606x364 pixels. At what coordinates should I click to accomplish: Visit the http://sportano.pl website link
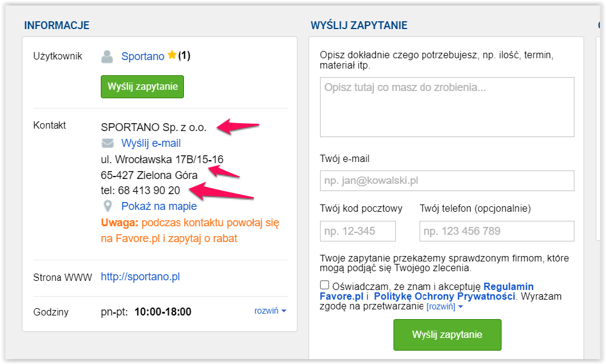pos(140,277)
